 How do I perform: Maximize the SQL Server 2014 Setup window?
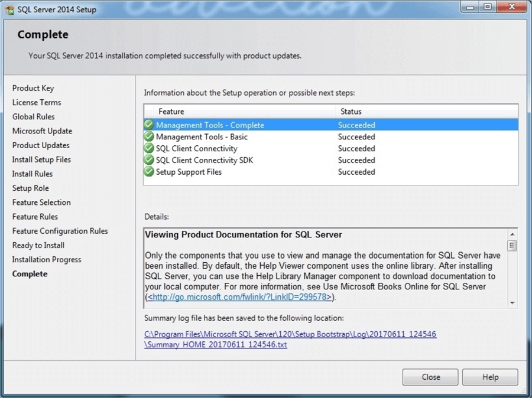488,7
